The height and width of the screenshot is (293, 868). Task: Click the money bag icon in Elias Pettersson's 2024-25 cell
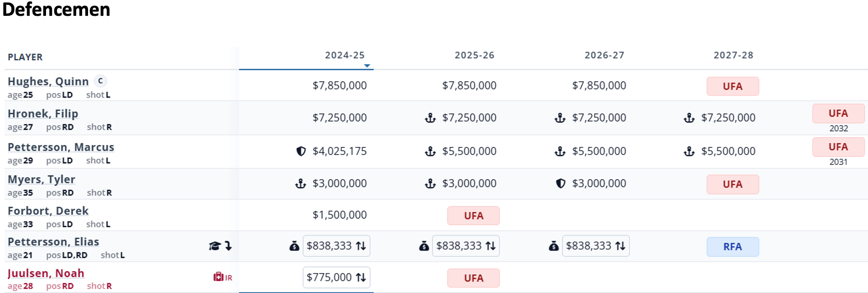click(294, 246)
